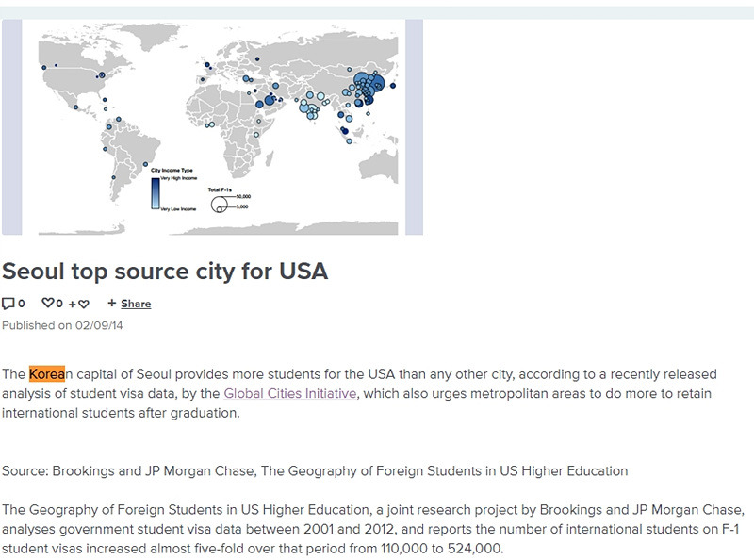Screen dimensions: 754x560
Task: Click the heart like icon
Action: [x=48, y=303]
